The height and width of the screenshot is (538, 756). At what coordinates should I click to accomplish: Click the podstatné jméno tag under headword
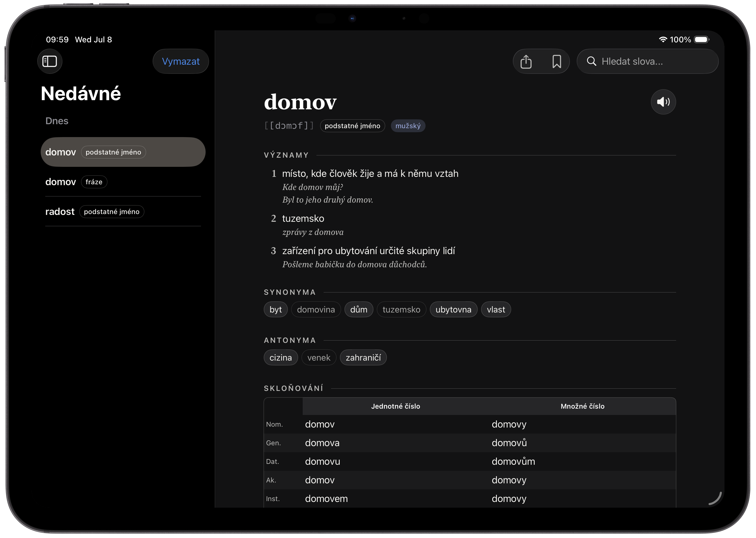coord(352,126)
